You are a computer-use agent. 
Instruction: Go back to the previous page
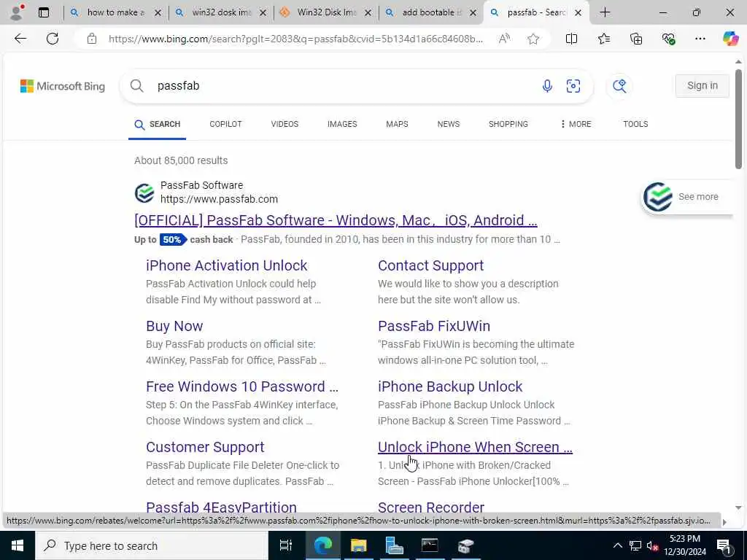click(x=20, y=39)
